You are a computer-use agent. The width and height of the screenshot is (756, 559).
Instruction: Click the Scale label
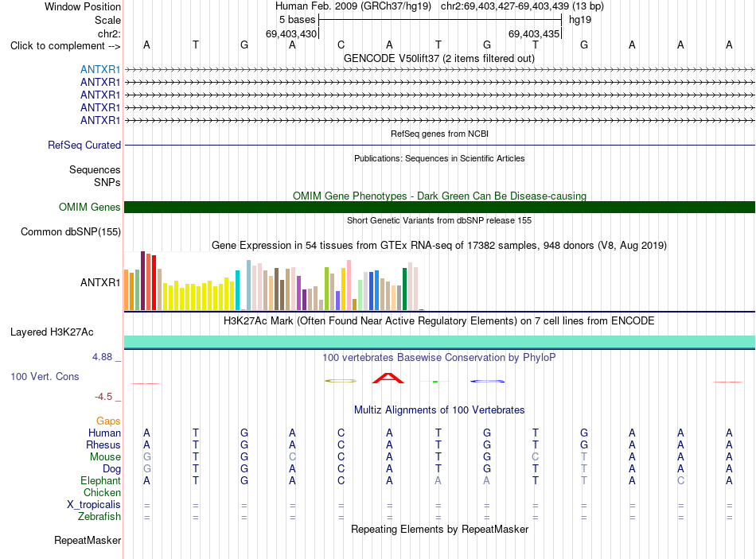click(x=107, y=20)
